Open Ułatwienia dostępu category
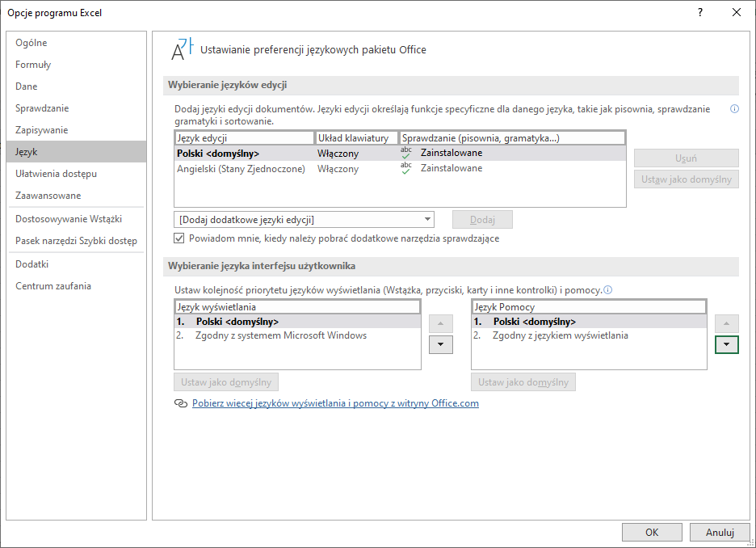The width and height of the screenshot is (756, 548). pos(76,174)
